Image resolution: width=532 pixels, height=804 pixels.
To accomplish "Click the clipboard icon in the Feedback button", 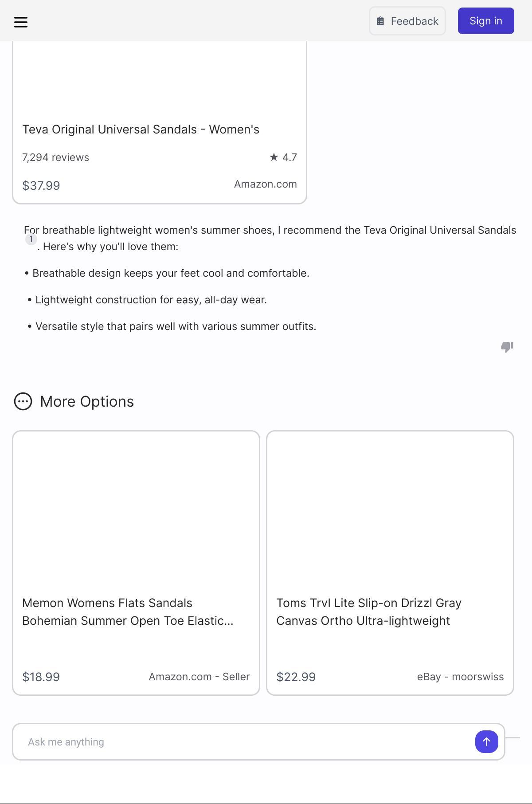I will point(380,20).
